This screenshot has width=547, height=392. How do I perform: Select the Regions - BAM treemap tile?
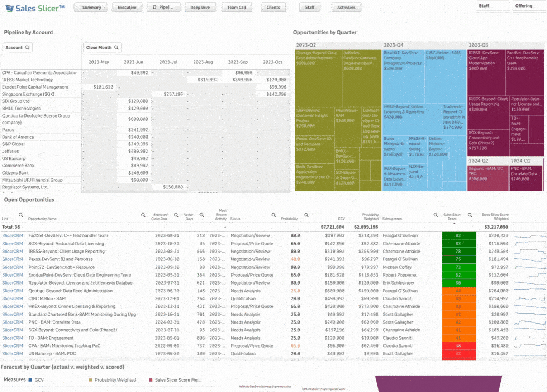[488, 178]
